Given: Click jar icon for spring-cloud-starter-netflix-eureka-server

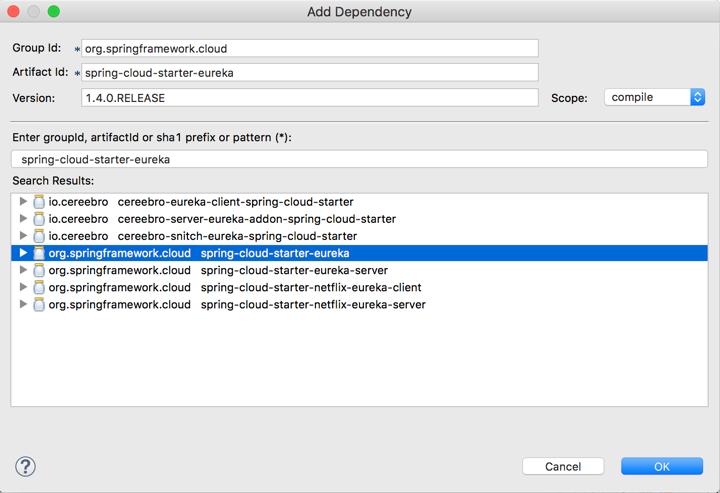Looking at the screenshot, I should [39, 304].
